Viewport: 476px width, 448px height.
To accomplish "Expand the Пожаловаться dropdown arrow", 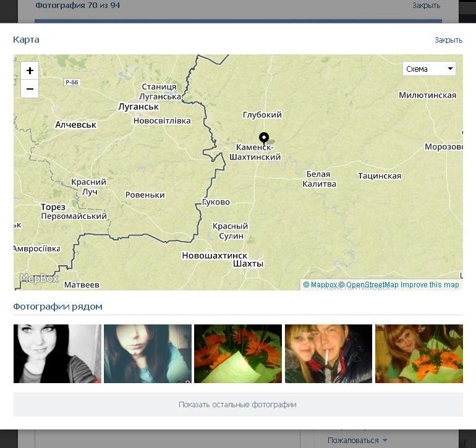I will pos(385,441).
